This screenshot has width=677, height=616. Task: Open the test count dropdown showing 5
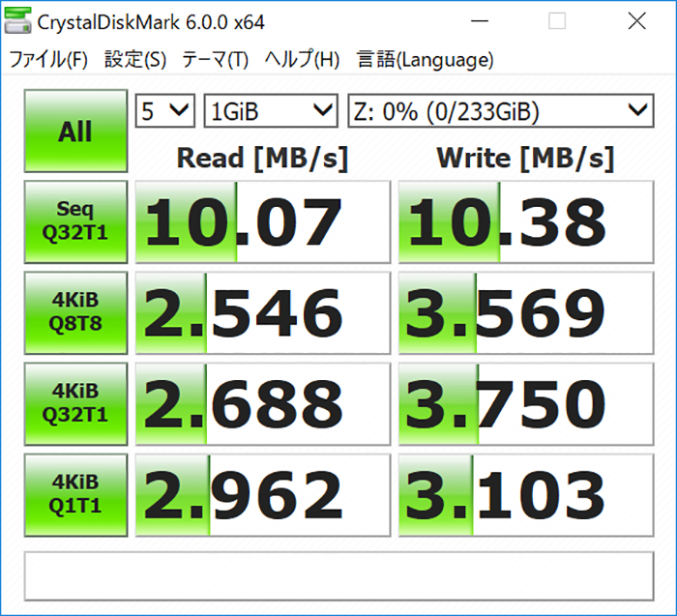[165, 111]
